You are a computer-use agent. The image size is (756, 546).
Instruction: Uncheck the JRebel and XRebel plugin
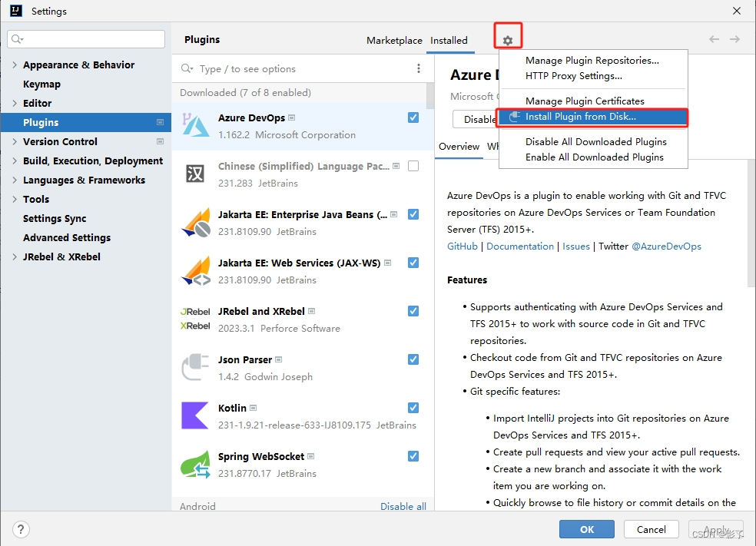tap(413, 311)
